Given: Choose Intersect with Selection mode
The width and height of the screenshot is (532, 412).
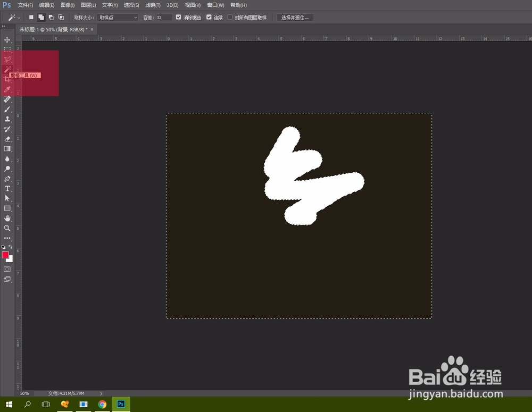Looking at the screenshot, I should (61, 18).
